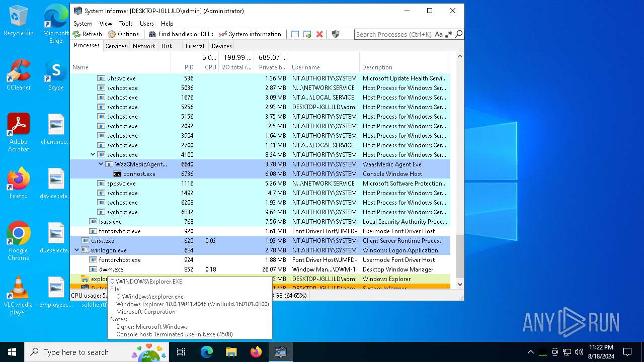Open the VLC media player desktop icon
Viewport: 644px width, 362px height.
pos(19,295)
